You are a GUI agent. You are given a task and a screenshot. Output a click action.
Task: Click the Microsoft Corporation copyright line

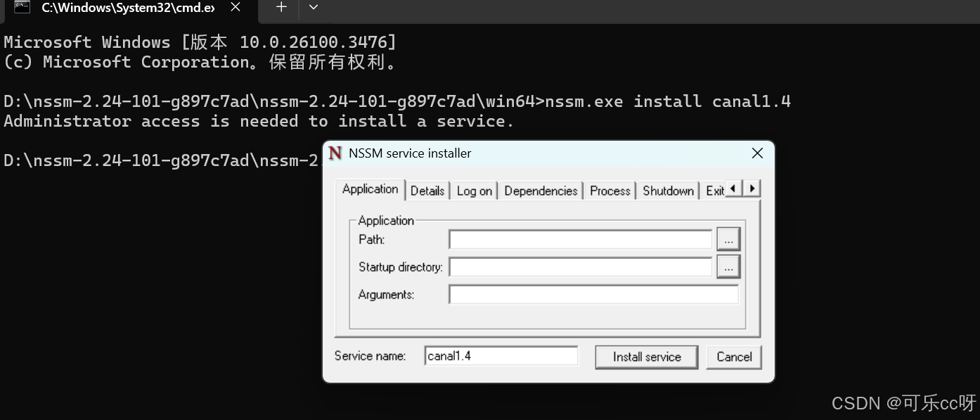pyautogui.click(x=200, y=62)
